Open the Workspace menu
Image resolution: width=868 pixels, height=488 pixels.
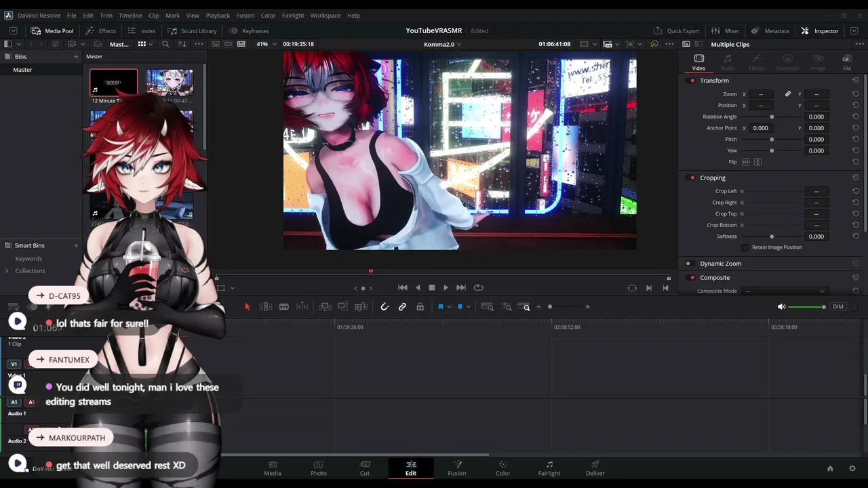tap(325, 16)
